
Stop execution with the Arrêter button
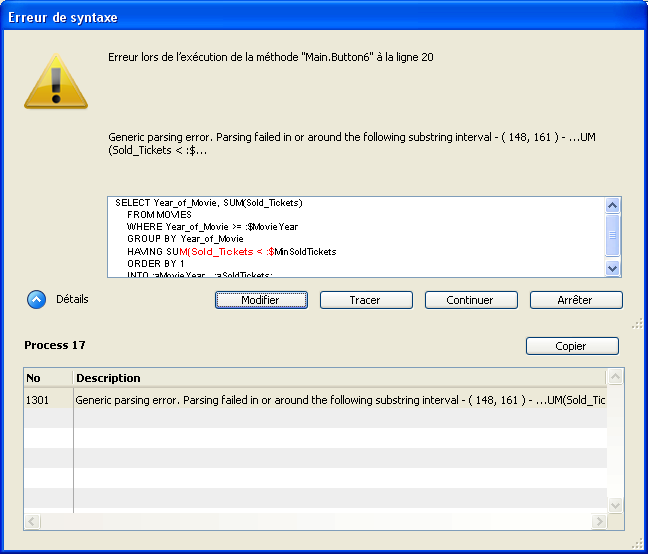coord(575,300)
